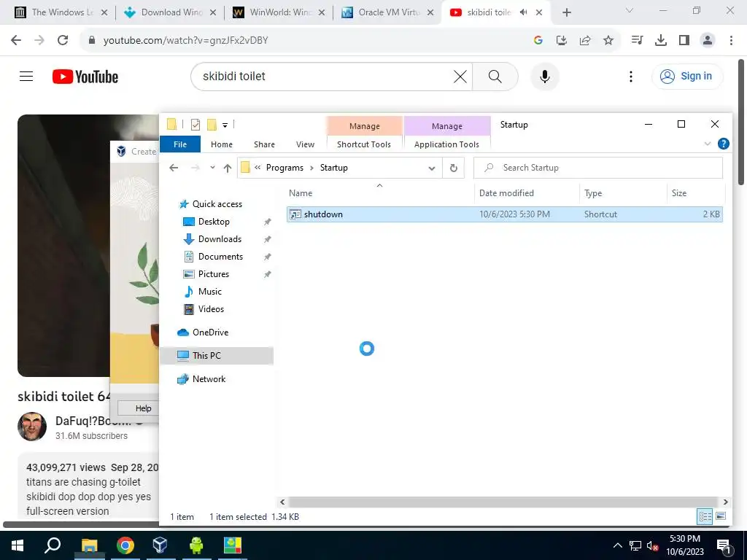747x560 pixels.
Task: Mute the YouTube tab audio icon
Action: [x=523, y=12]
